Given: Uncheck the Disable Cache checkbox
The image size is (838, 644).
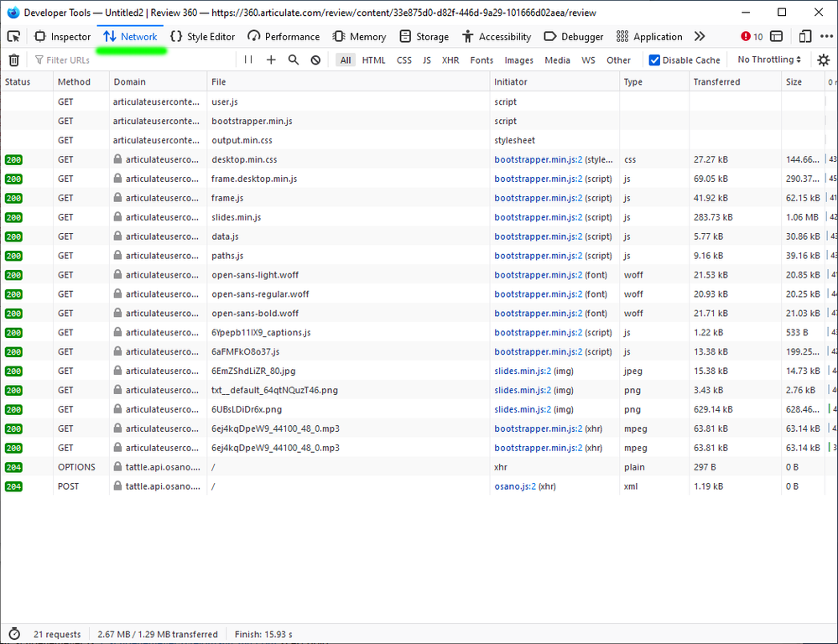Looking at the screenshot, I should (x=654, y=60).
